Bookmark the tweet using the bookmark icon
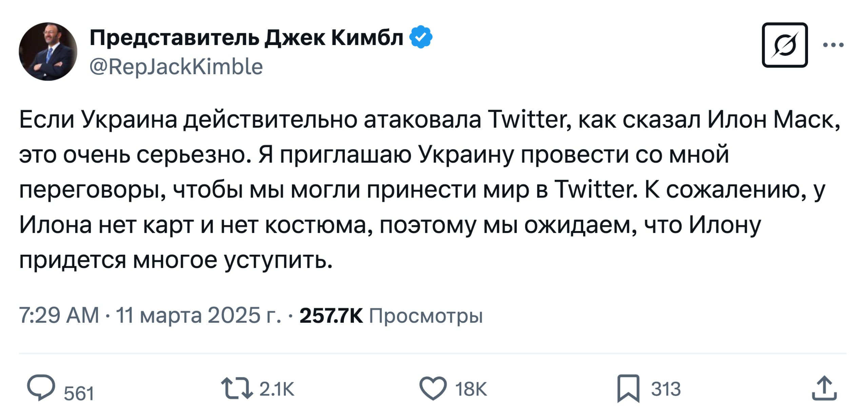The height and width of the screenshot is (418, 868). (628, 388)
